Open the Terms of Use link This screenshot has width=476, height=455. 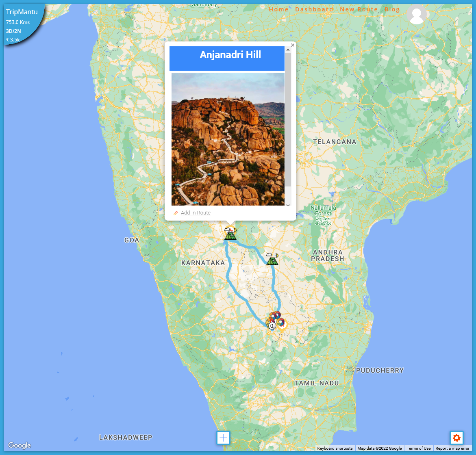[419, 448]
